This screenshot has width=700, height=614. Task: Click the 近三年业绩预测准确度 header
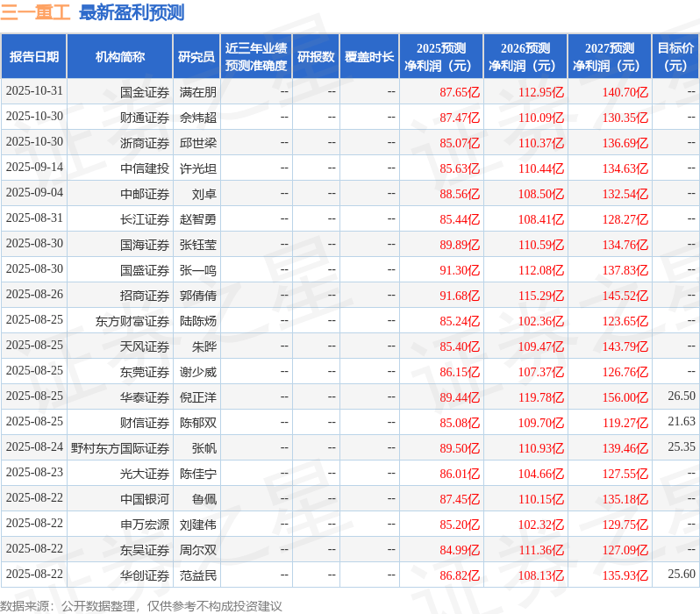pos(256,57)
